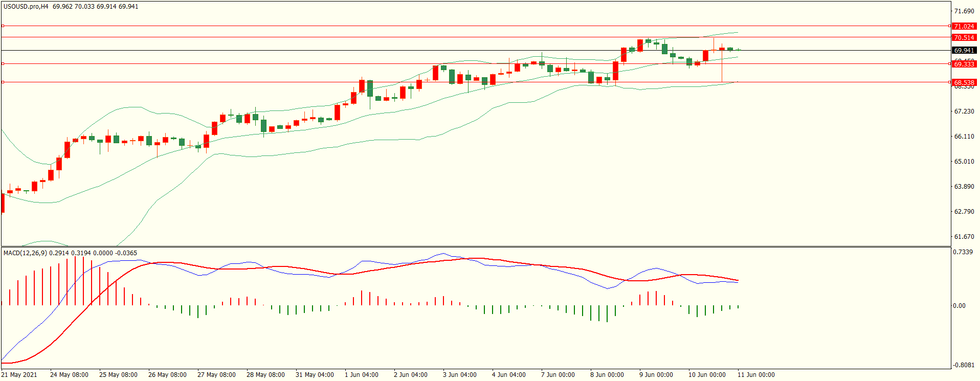Click the 25 May 08:00 time label
980x381 pixels.
[x=118, y=374]
